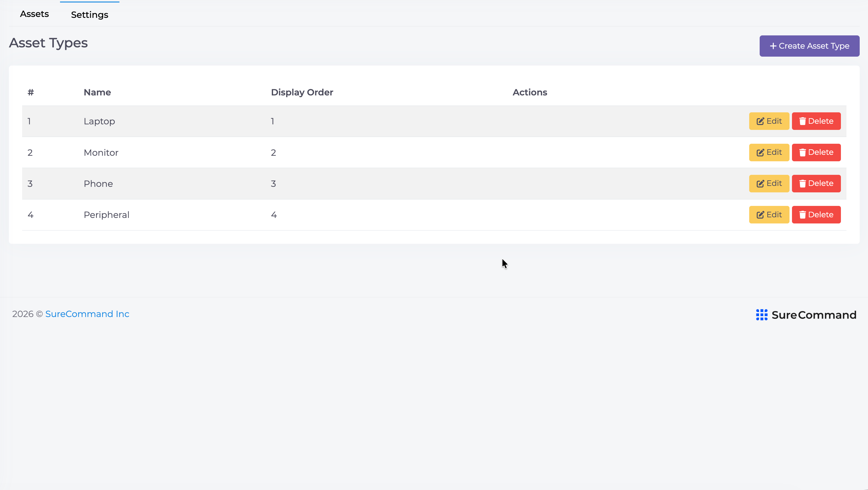Click display order value of Monitor row
The image size is (868, 490).
[x=273, y=153]
